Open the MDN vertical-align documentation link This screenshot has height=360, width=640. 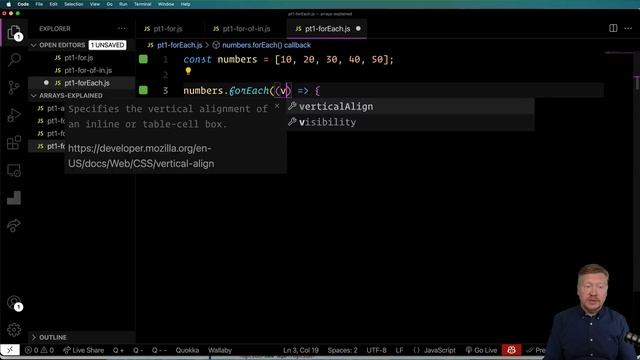point(141,156)
